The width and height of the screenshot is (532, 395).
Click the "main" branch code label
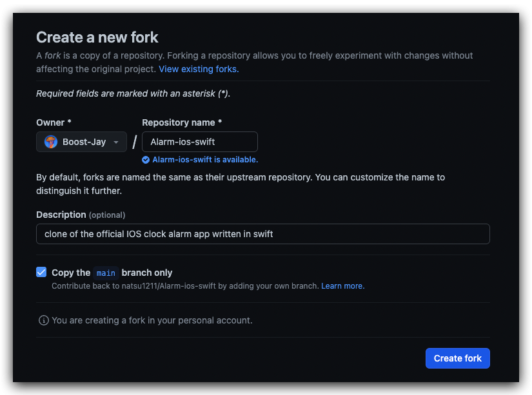pyautogui.click(x=106, y=273)
